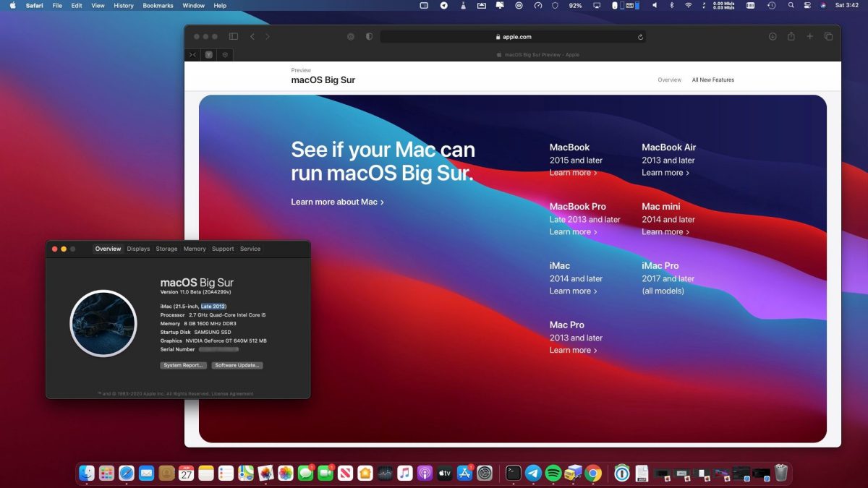Open System Preferences in the Dock
The height and width of the screenshot is (488, 868).
pyautogui.click(x=485, y=473)
